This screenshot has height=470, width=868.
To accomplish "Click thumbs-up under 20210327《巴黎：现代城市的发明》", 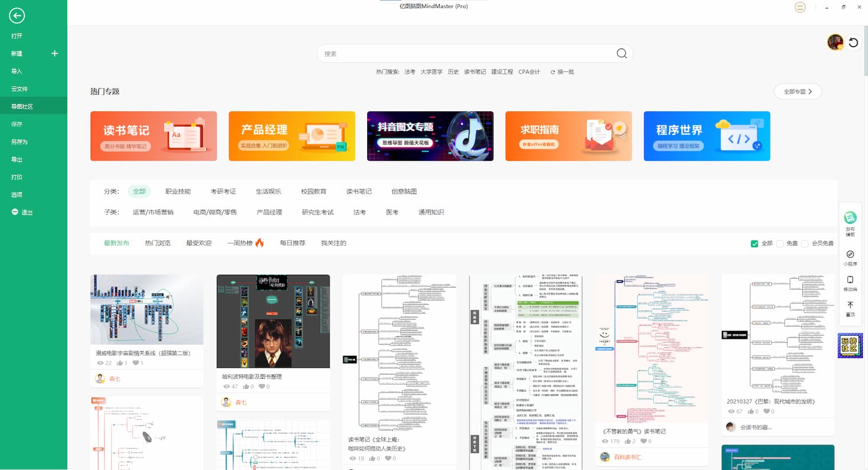I will 751,411.
